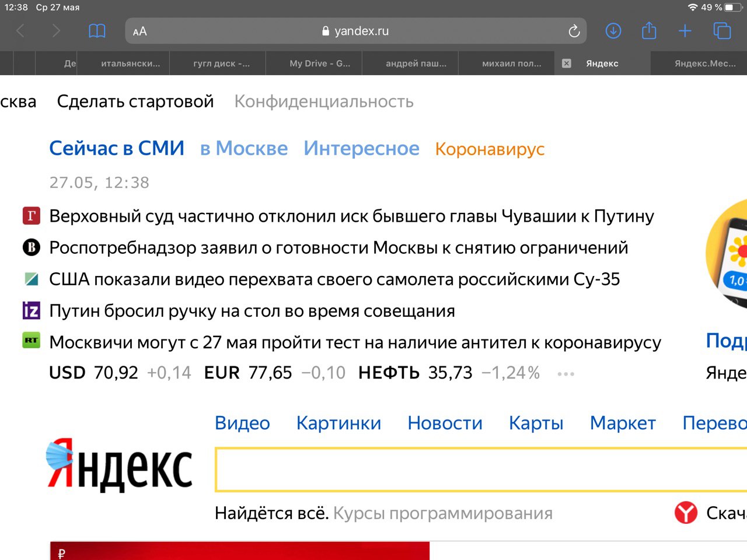Reload the page with refresh icon
Viewport: 747px width, 560px height.
tap(574, 31)
